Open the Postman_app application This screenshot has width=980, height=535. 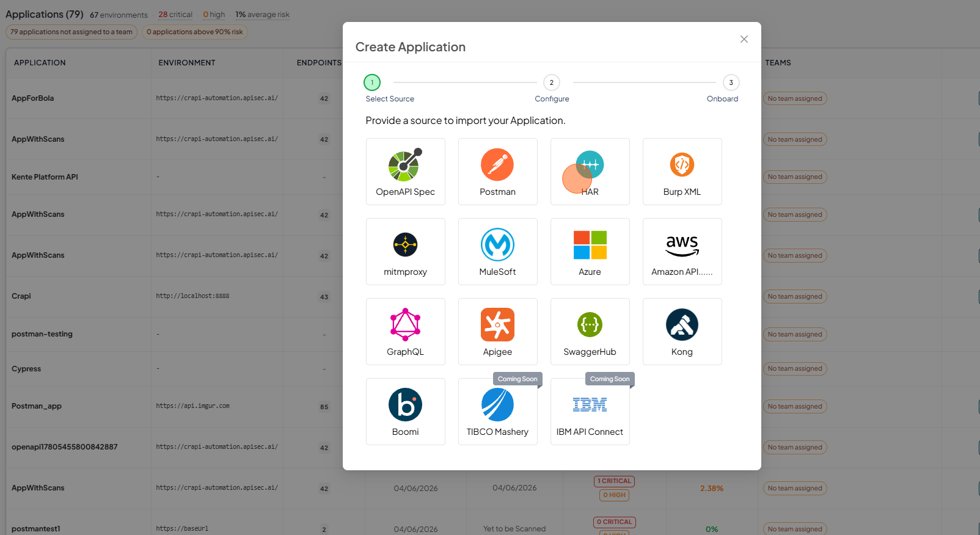pyautogui.click(x=37, y=406)
